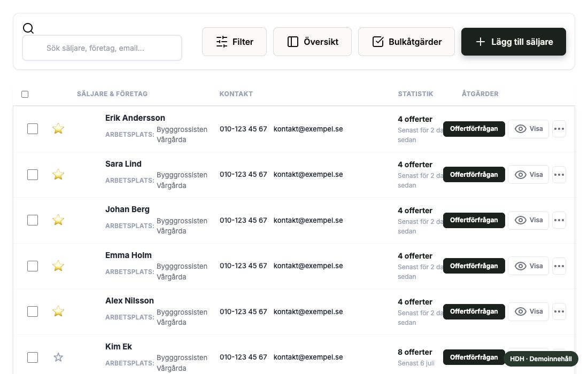This screenshot has height=374, width=588.
Task: Show Alex Nilsson's profile via Visa
Action: [528, 311]
